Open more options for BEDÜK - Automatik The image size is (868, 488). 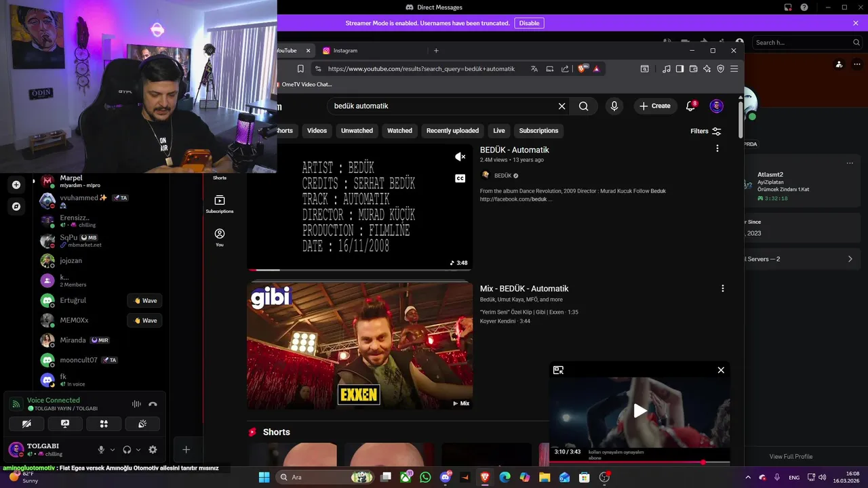[x=717, y=148]
